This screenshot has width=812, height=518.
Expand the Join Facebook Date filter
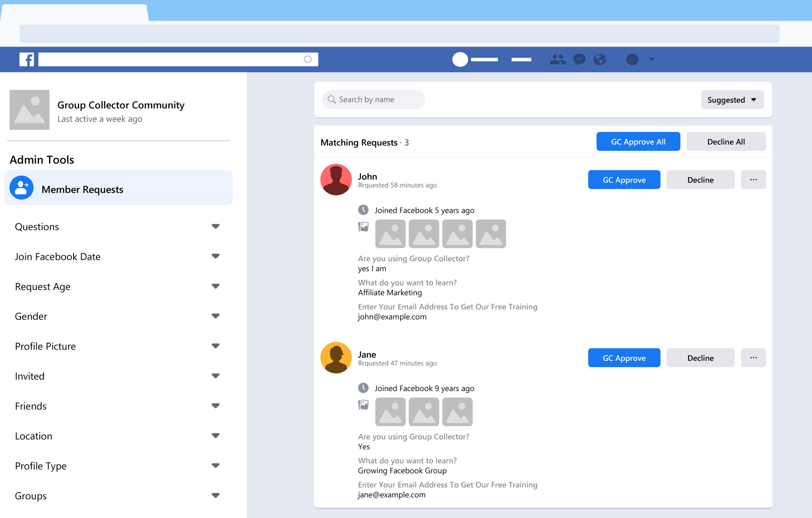click(216, 256)
